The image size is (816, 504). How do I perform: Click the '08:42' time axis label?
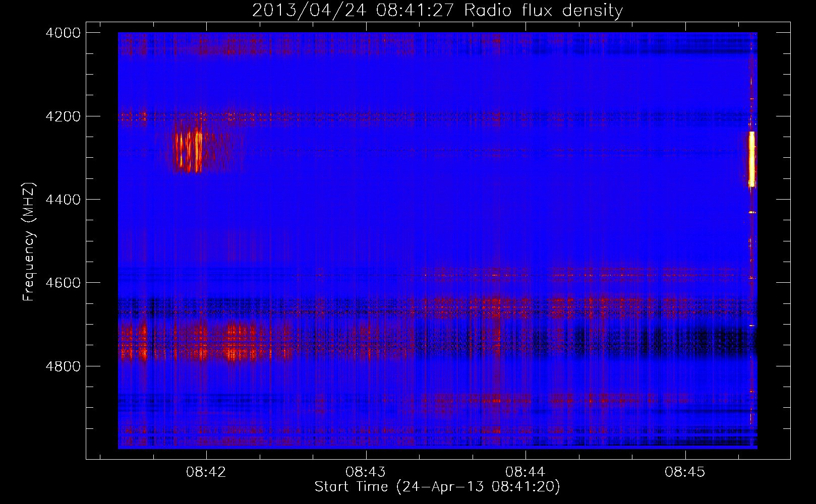coord(206,472)
